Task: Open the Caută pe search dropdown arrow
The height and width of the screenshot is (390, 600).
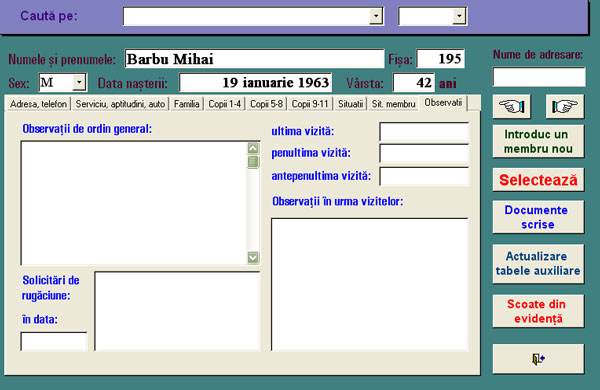Action: pyautogui.click(x=376, y=16)
